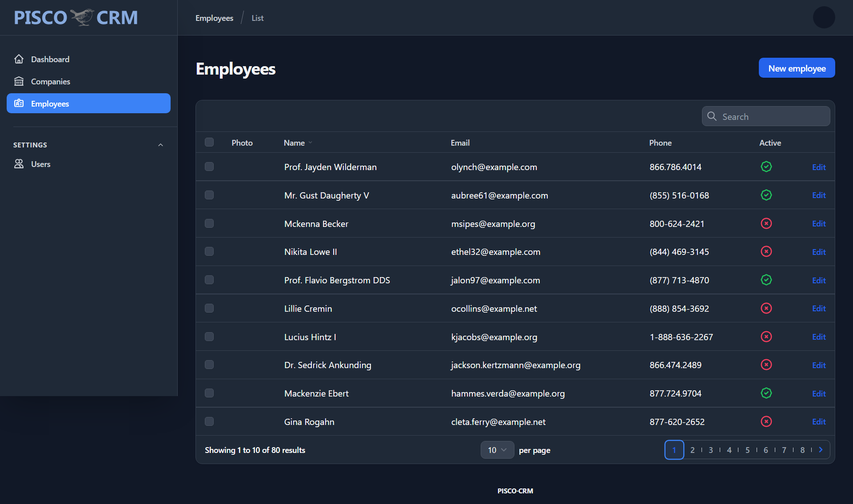Viewport: 853px width, 504px height.
Task: Click the New employee button
Action: click(x=797, y=68)
